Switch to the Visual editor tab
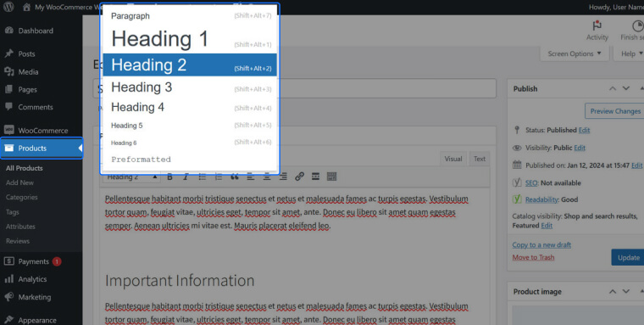644x325 pixels. pyautogui.click(x=453, y=159)
